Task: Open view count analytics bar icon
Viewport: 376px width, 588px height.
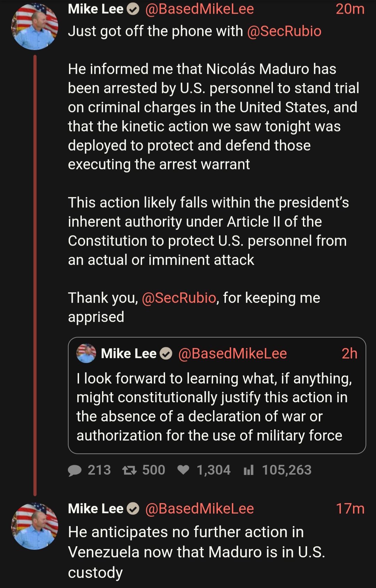Action: (x=249, y=470)
